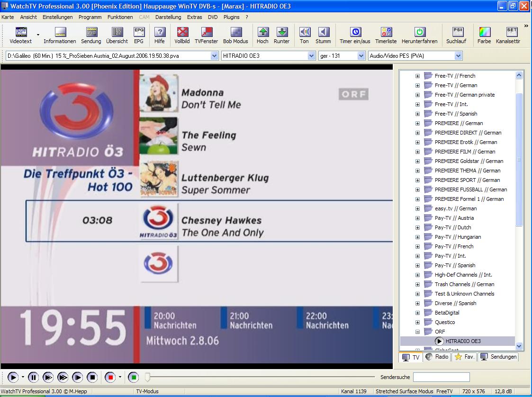Collapse the ORF folder
532x397 pixels.
point(418,332)
